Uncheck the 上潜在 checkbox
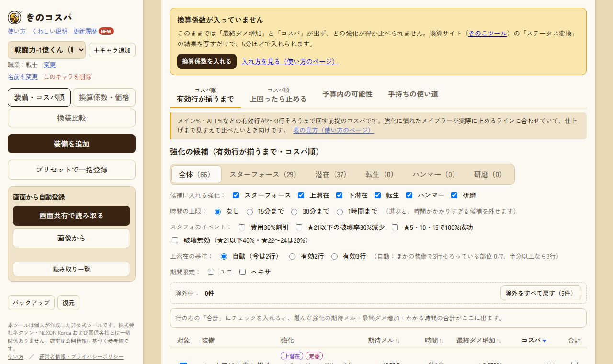This screenshot has width=613, height=364. click(x=301, y=195)
